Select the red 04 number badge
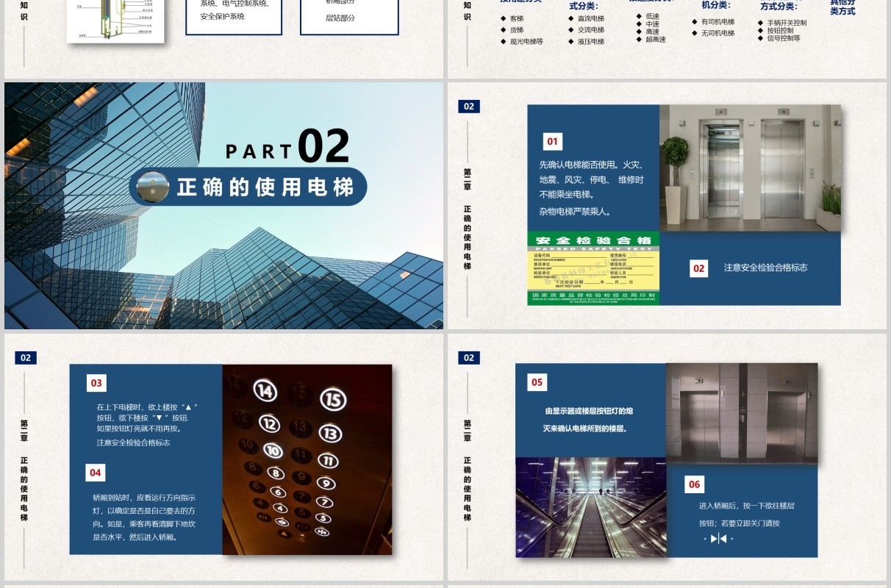Image resolution: width=891 pixels, height=588 pixels. click(x=96, y=473)
